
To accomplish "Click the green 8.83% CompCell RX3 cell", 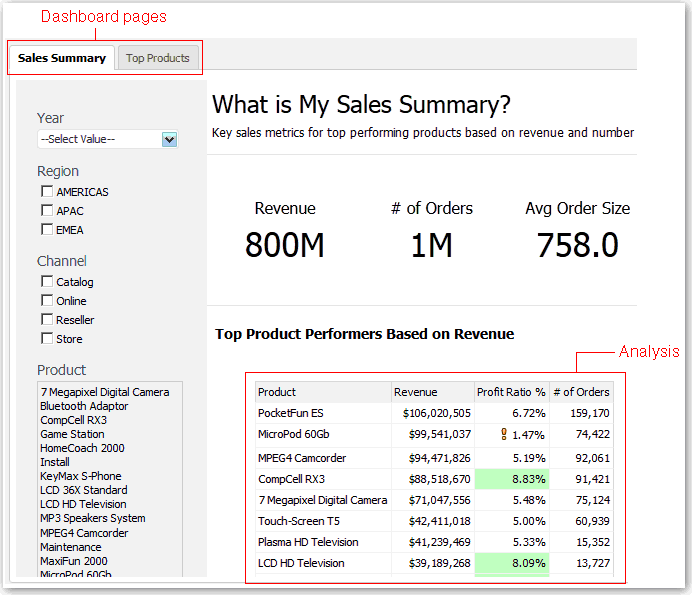I will pos(510,479).
